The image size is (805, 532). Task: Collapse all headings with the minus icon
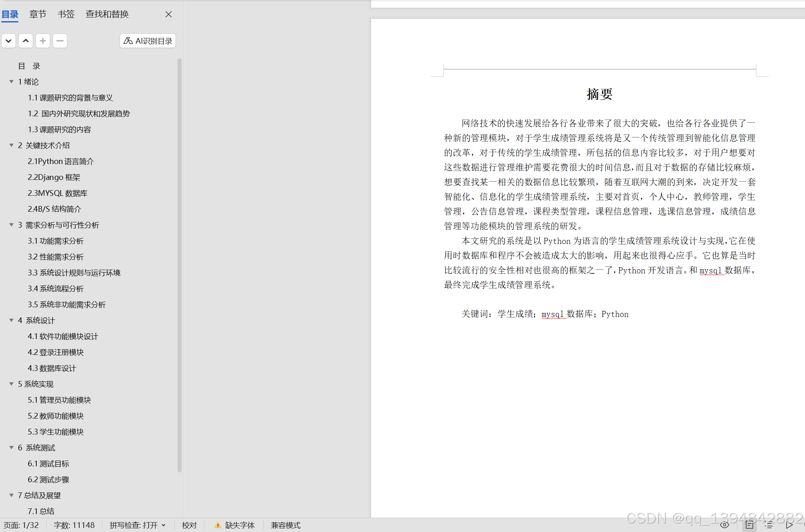click(x=60, y=41)
